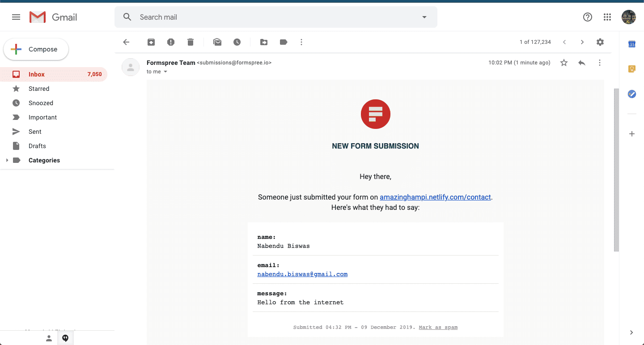
Task: Star this Formspree email
Action: [564, 63]
